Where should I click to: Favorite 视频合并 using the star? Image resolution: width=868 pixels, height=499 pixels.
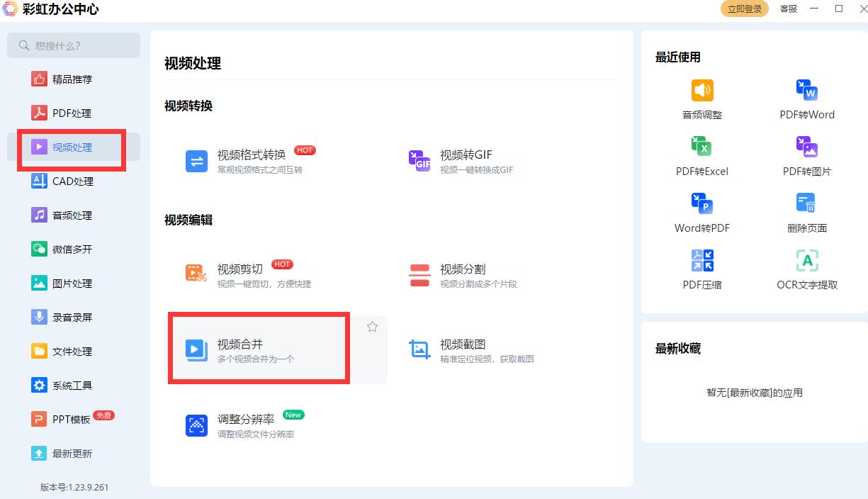372,327
